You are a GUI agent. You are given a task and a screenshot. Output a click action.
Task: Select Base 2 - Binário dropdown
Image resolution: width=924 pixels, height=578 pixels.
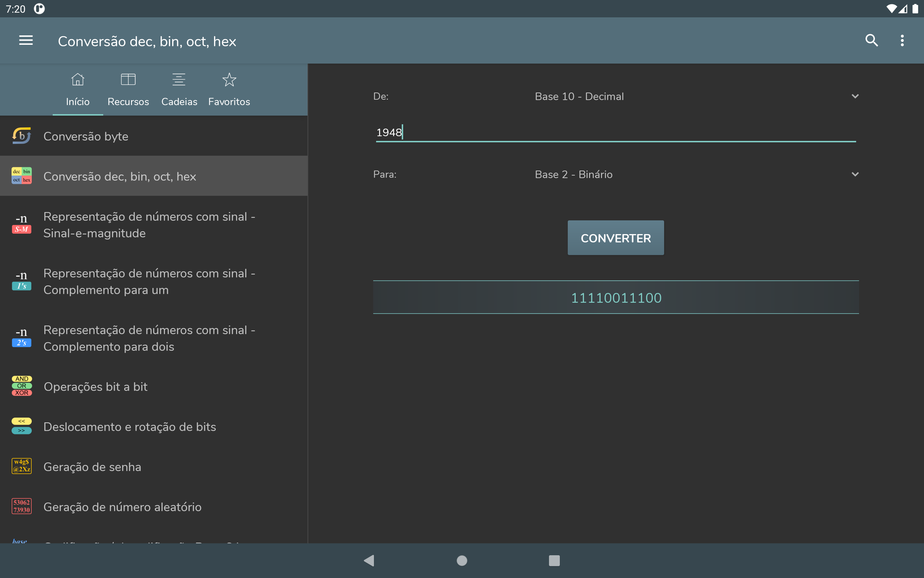[697, 174]
